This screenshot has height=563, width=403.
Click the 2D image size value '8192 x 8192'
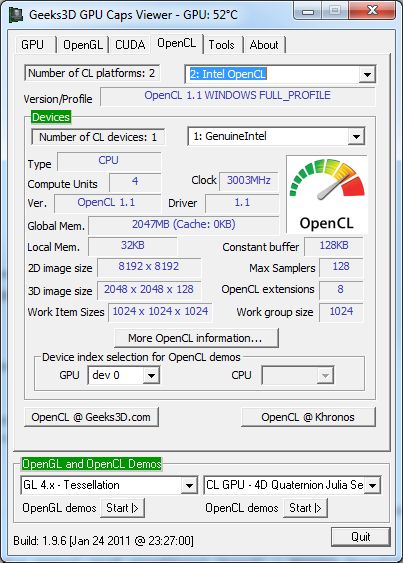point(149,267)
